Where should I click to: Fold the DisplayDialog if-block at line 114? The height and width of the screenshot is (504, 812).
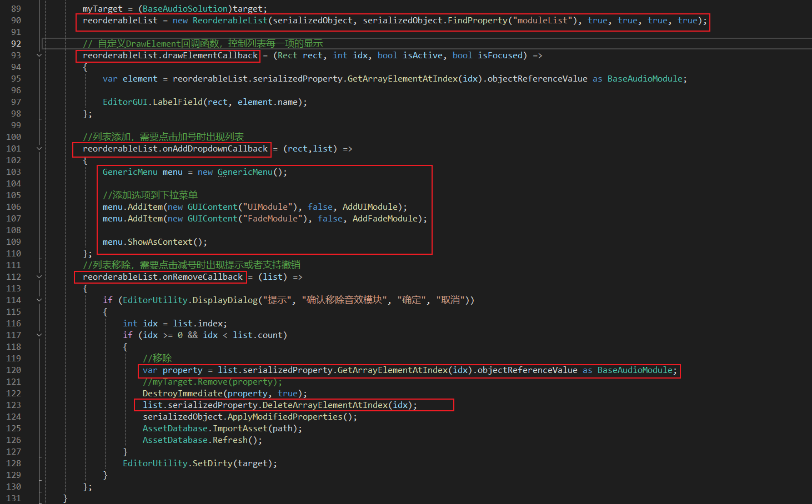tap(39, 300)
